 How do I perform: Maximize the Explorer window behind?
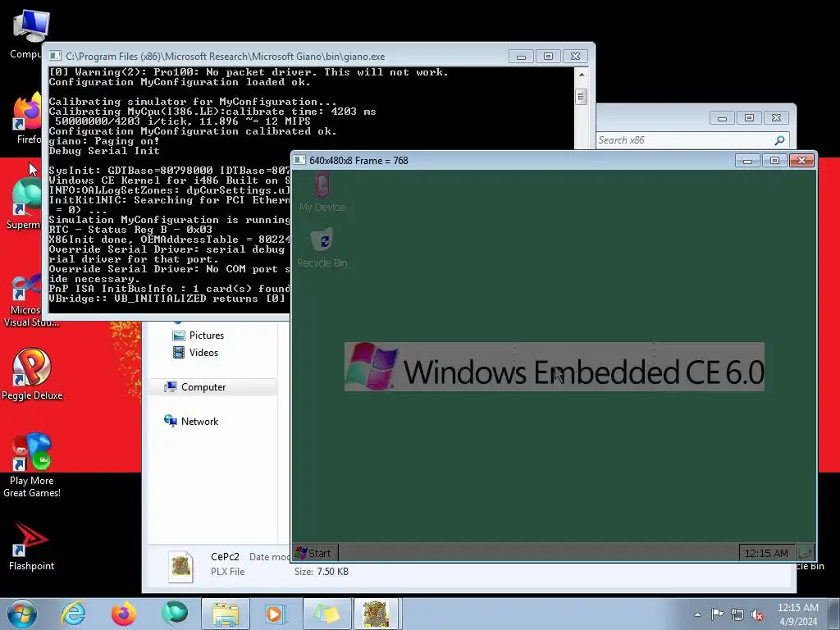click(x=749, y=118)
